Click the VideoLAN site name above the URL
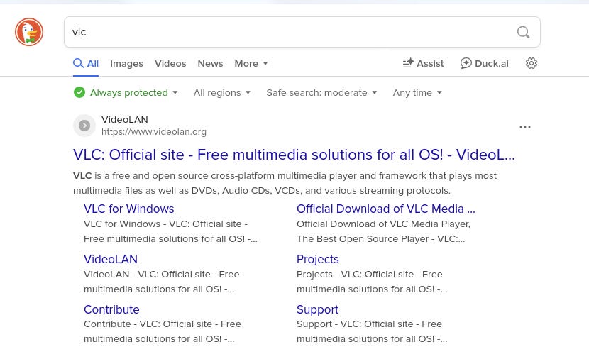Image resolution: width=589 pixels, height=364 pixels. click(x=125, y=119)
